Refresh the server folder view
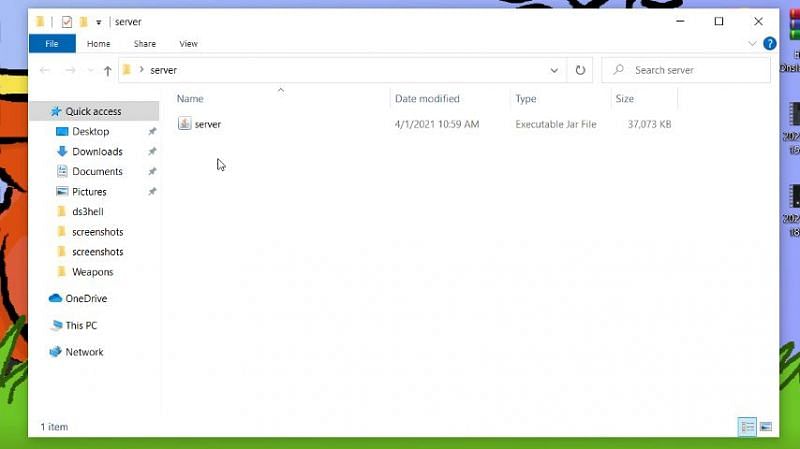Image resolution: width=800 pixels, height=449 pixels. coord(580,70)
